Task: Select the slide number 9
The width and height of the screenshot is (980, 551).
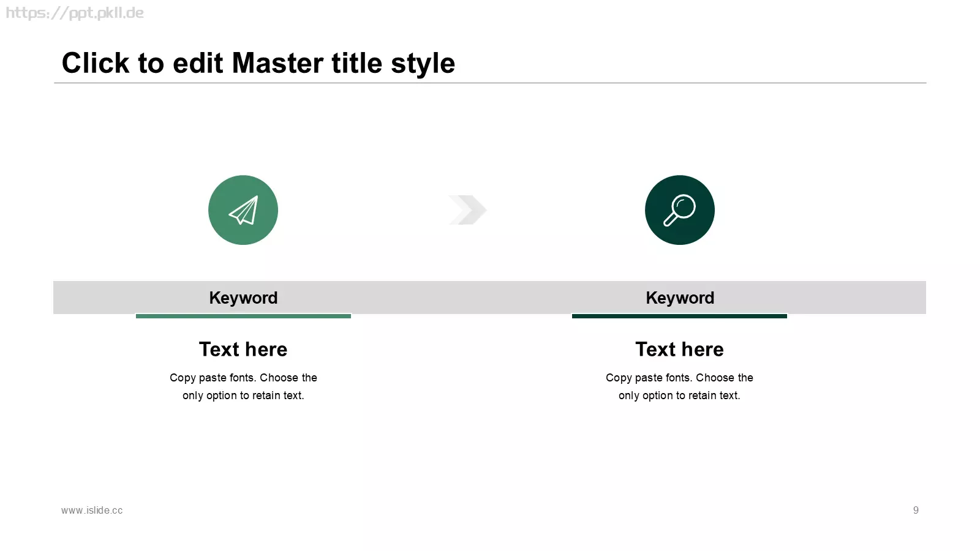Action: point(916,510)
